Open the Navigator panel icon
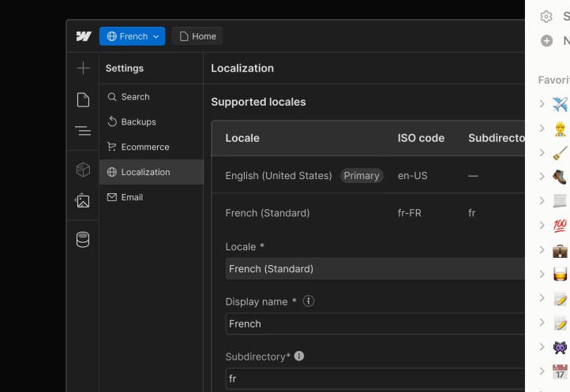The image size is (570, 392). point(83,131)
